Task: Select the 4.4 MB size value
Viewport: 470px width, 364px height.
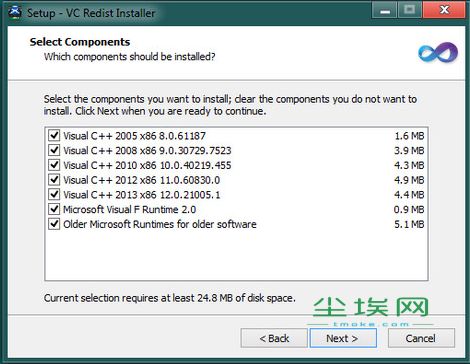Action: point(409,194)
